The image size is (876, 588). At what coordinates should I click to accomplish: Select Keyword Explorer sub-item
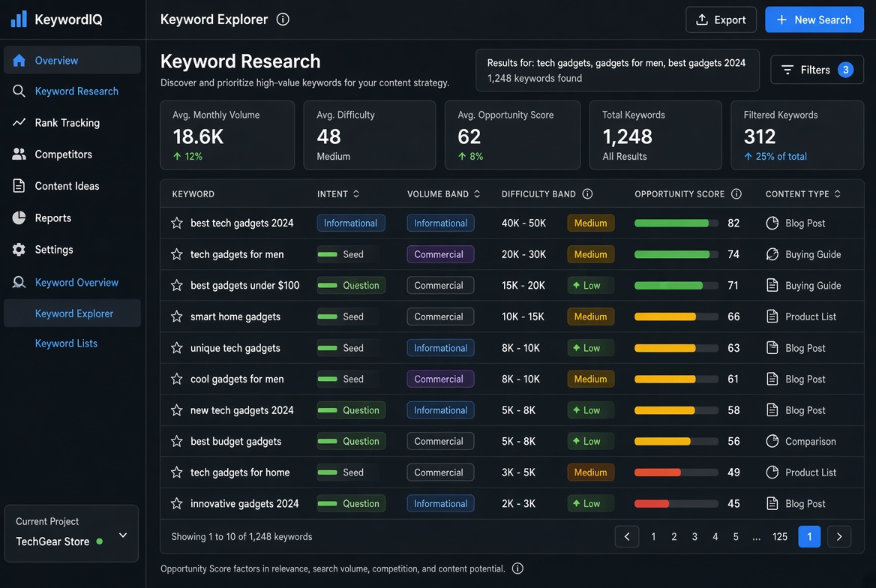[x=72, y=313]
